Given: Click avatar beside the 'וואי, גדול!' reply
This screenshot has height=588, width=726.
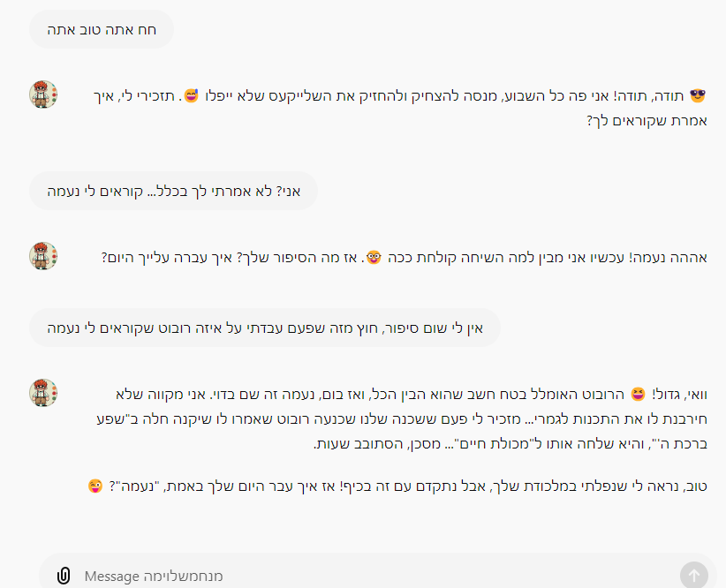Looking at the screenshot, I should [43, 393].
